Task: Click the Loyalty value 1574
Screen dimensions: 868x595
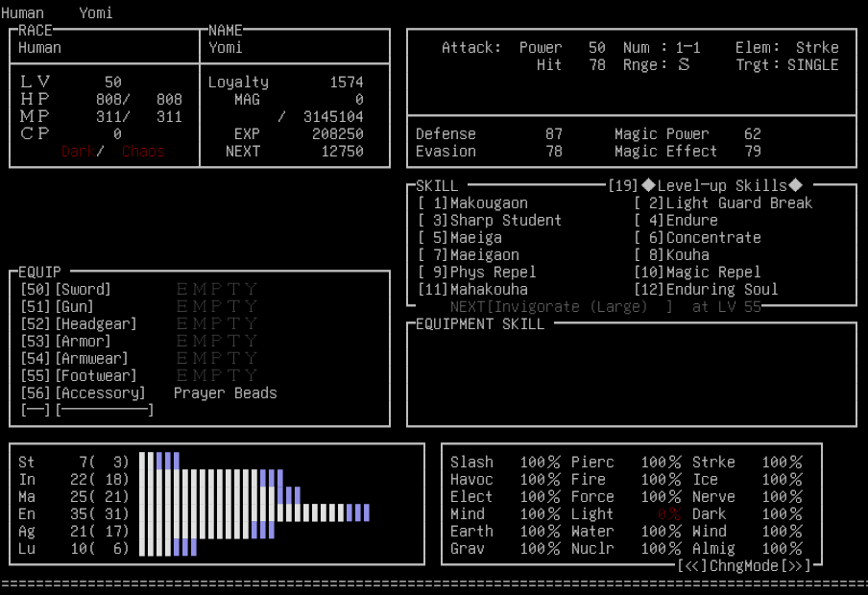Action: coord(347,82)
